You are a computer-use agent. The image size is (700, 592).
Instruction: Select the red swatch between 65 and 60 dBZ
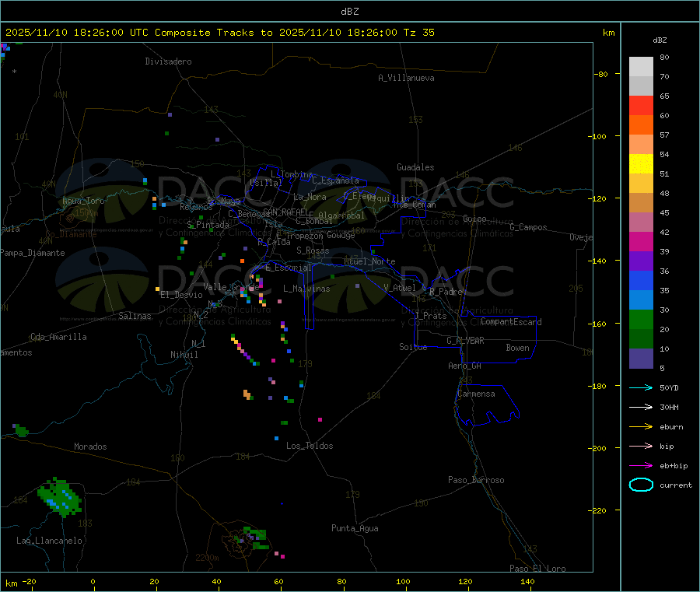(641, 105)
